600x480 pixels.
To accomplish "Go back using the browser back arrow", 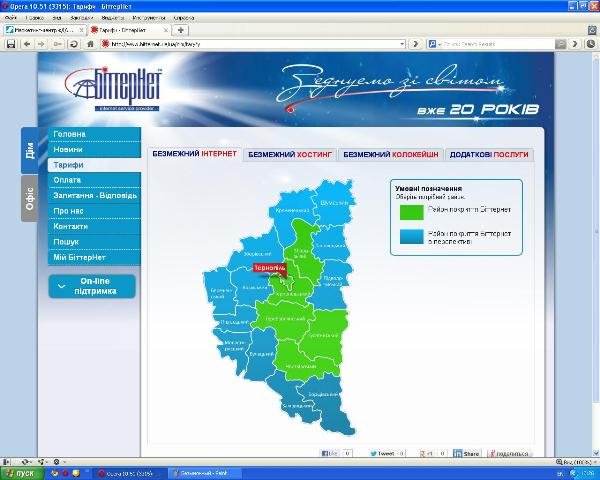I will point(27,44).
